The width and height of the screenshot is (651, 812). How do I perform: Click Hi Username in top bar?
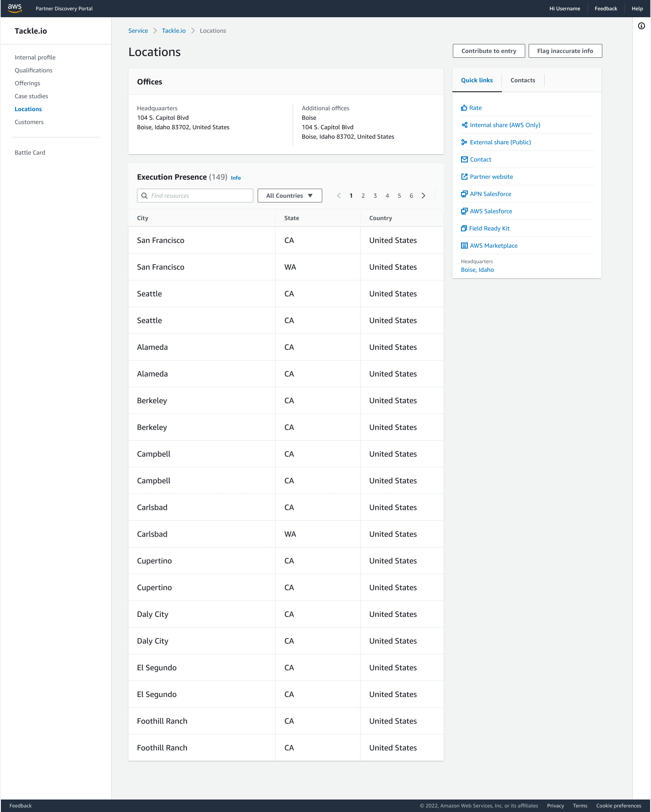(564, 9)
